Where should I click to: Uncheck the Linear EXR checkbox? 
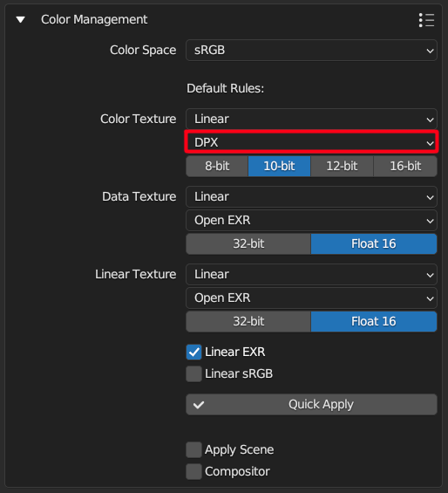(x=193, y=353)
